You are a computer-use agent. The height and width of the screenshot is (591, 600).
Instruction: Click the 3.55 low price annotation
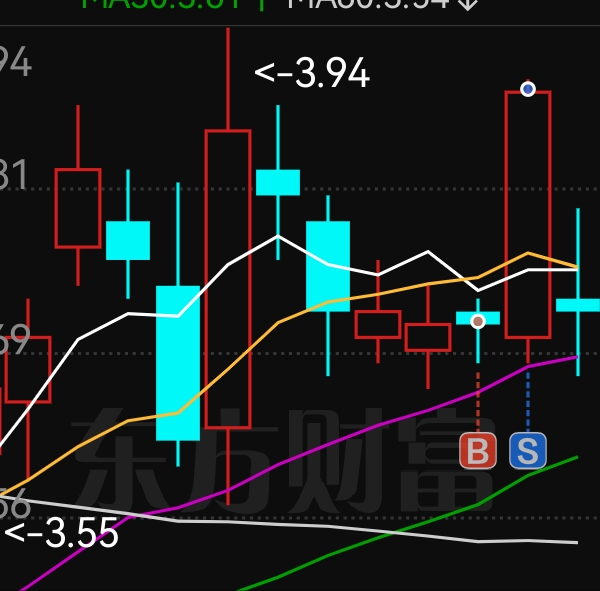tap(61, 533)
